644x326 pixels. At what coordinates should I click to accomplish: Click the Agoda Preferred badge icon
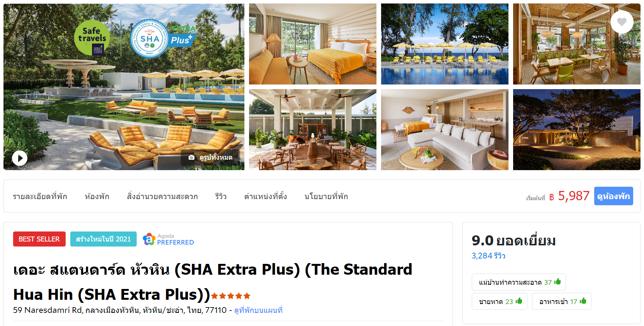click(149, 239)
